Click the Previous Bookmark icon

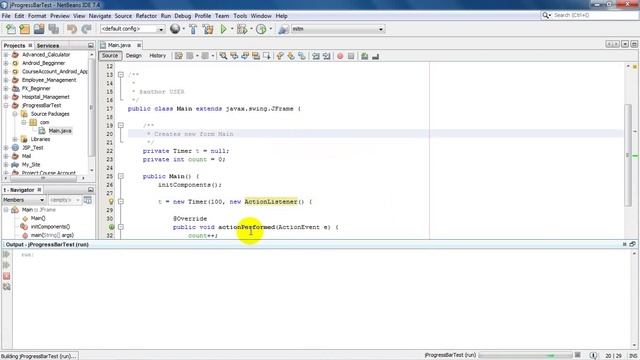tap(280, 56)
